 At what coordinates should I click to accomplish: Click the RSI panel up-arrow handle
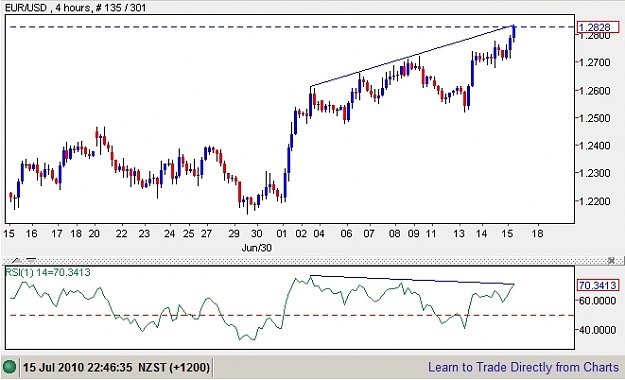(x=17, y=261)
